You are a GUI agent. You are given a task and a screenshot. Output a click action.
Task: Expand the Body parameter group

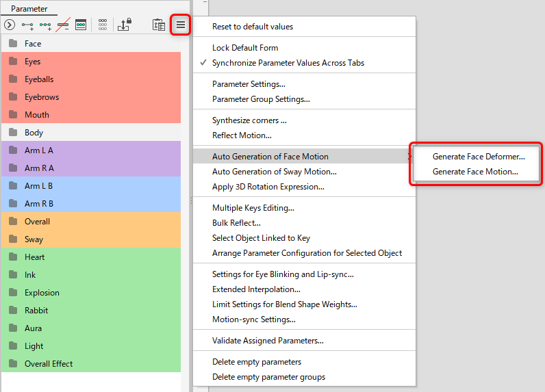(x=91, y=132)
